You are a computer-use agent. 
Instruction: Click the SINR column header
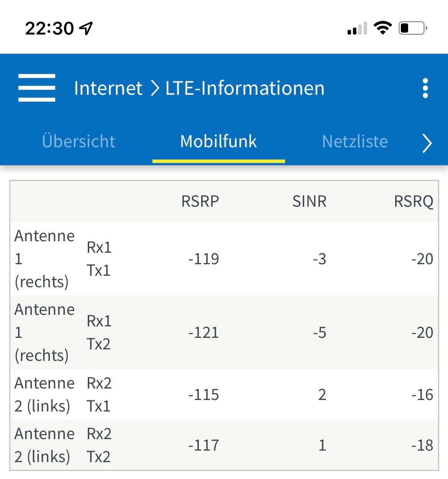309,201
